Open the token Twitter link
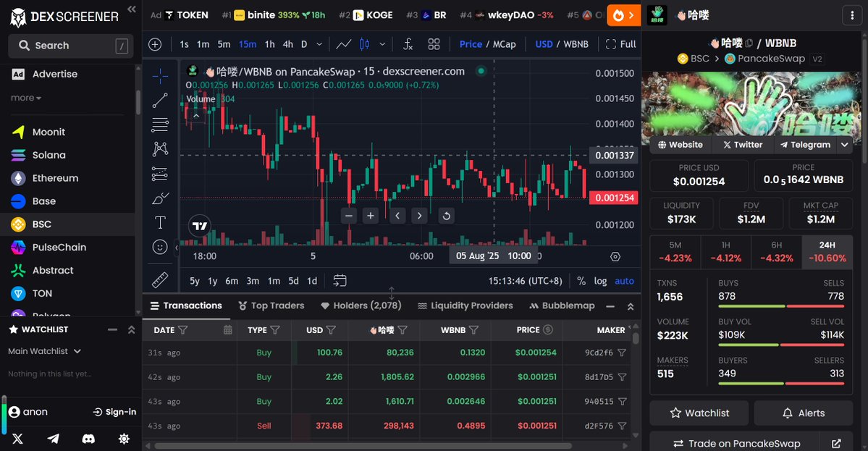This screenshot has height=451, width=868. (743, 145)
